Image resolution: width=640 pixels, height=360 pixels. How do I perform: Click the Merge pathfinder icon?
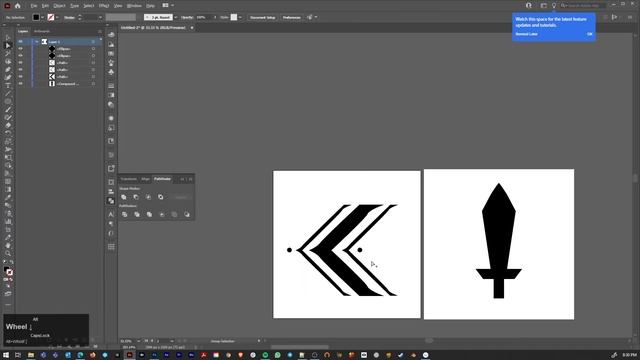point(149,214)
